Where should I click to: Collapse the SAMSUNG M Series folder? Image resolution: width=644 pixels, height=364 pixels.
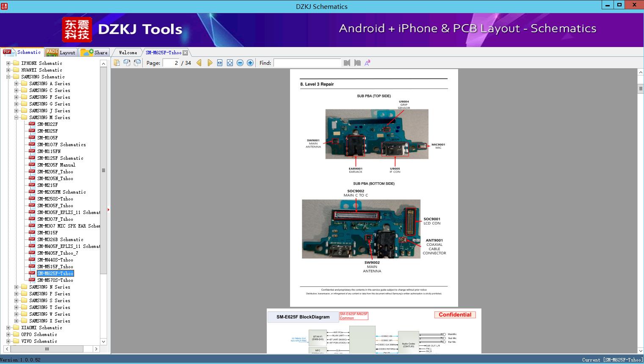coord(16,117)
